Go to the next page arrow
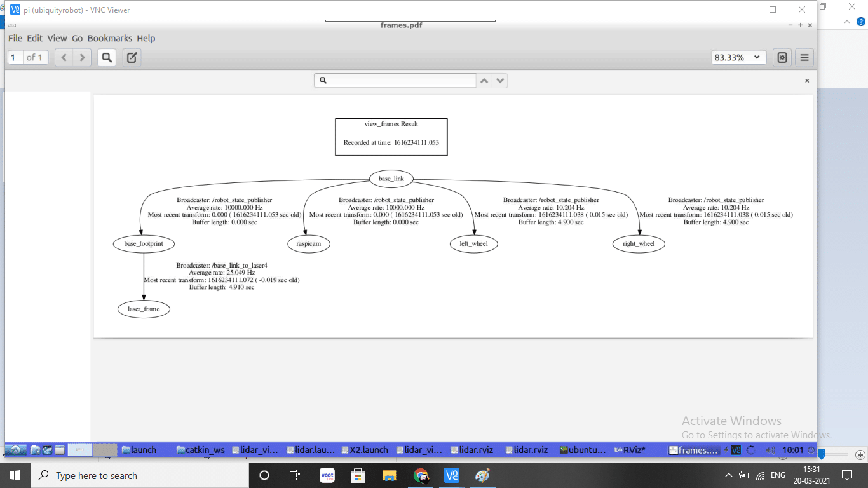The height and width of the screenshot is (488, 868). click(x=82, y=58)
